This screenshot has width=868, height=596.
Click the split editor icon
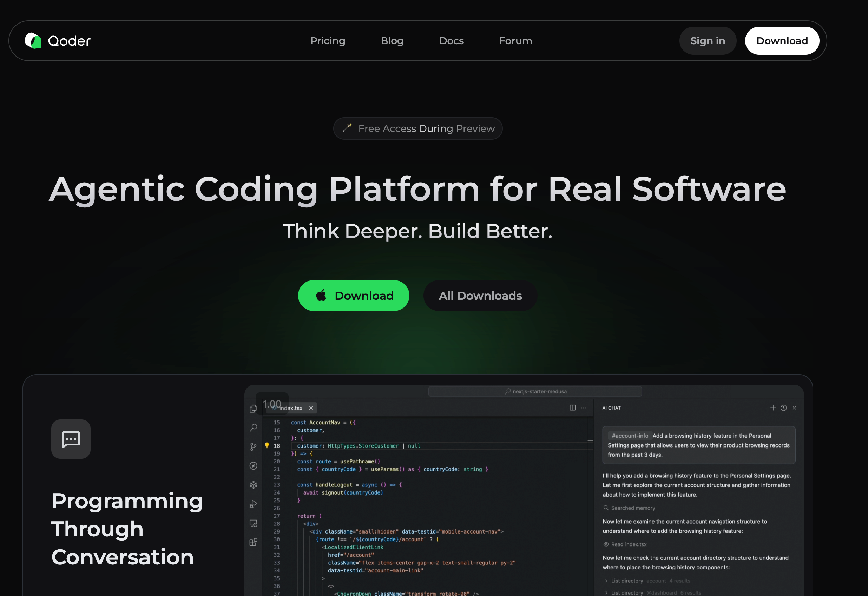(573, 408)
